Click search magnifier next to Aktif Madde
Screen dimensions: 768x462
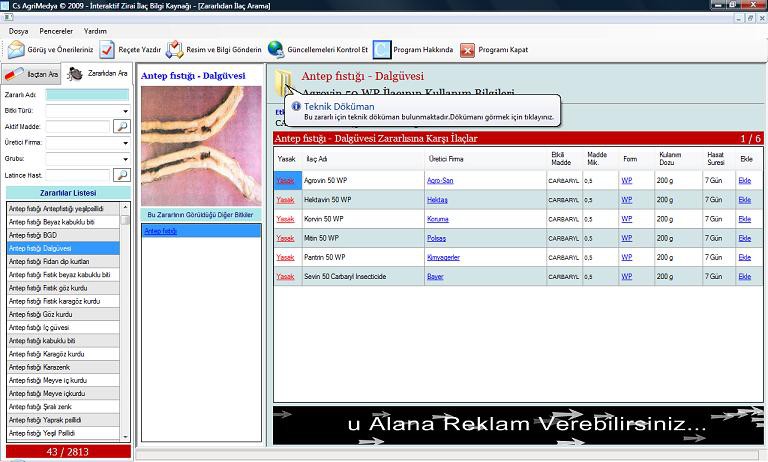tap(121, 126)
